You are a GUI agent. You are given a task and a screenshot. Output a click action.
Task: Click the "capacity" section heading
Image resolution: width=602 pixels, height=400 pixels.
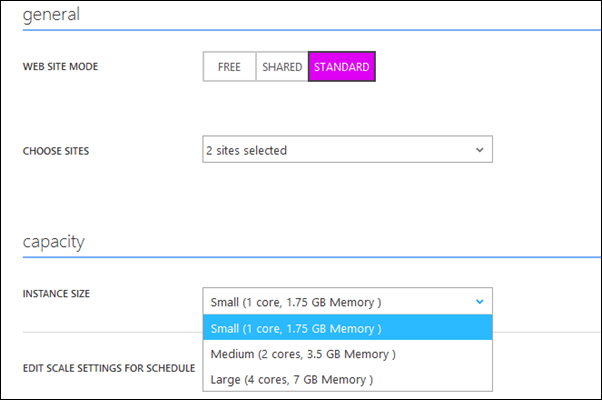pos(54,241)
